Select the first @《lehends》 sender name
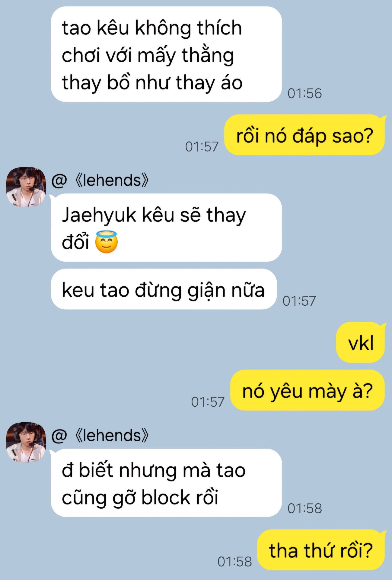This screenshot has width=392, height=580. pyautogui.click(x=100, y=180)
